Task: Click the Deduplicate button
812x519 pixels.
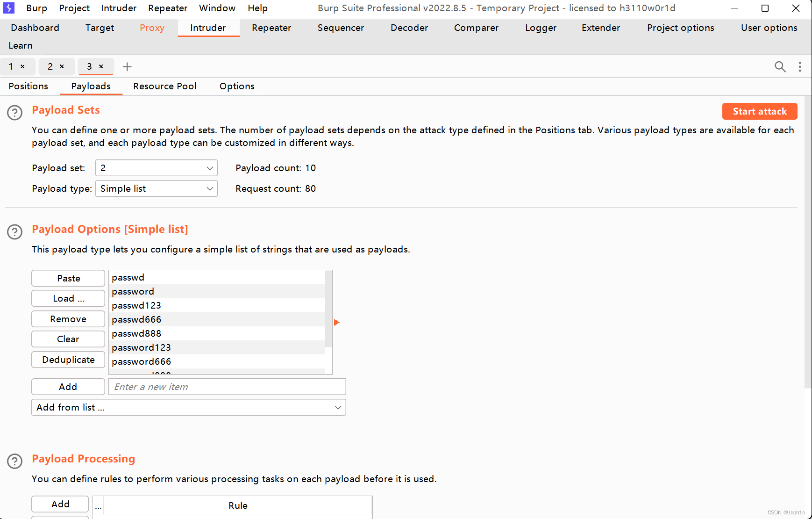Action: [68, 360]
